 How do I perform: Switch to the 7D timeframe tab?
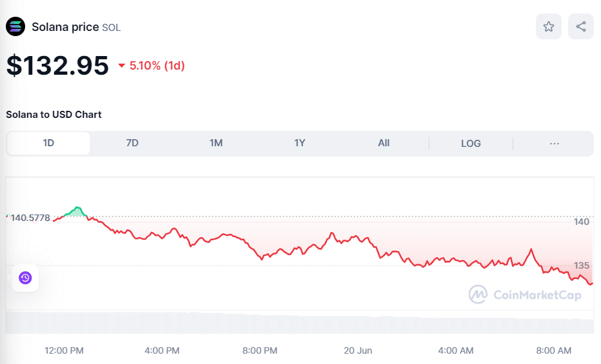click(x=132, y=143)
